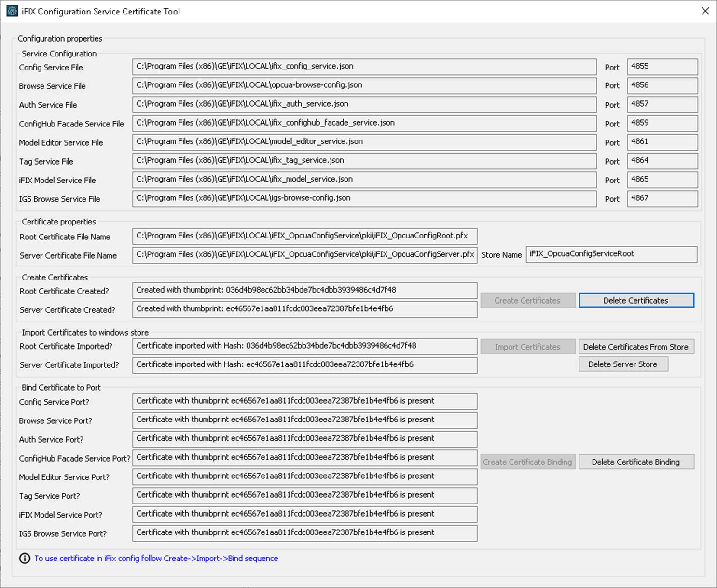
Task: Click the Browse Service File path field
Action: [364, 85]
